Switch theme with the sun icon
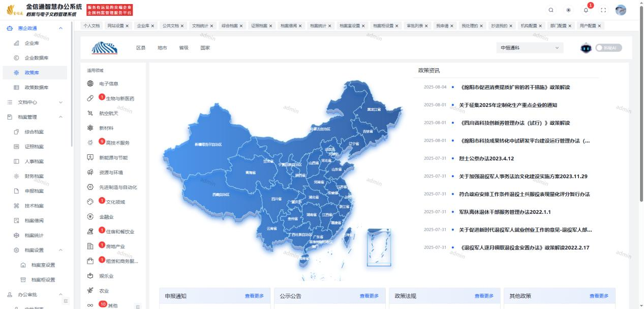644x309 pixels. pyautogui.click(x=569, y=10)
